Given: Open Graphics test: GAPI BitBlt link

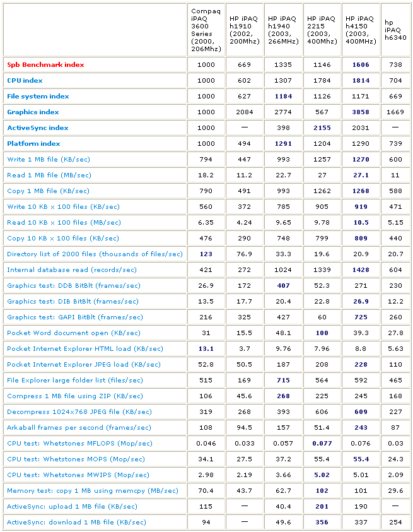Looking at the screenshot, I should 75,317.
